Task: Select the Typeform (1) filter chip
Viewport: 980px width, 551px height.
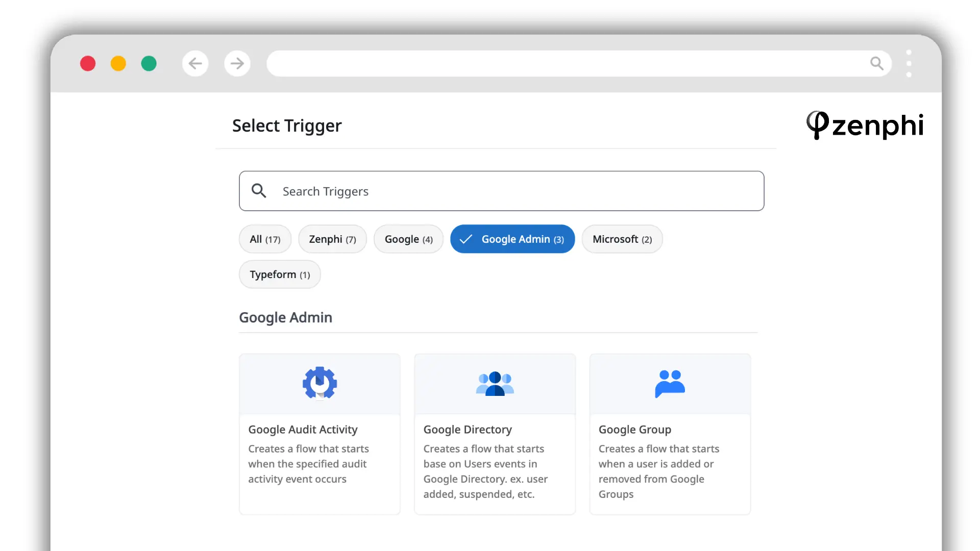Action: pos(280,274)
